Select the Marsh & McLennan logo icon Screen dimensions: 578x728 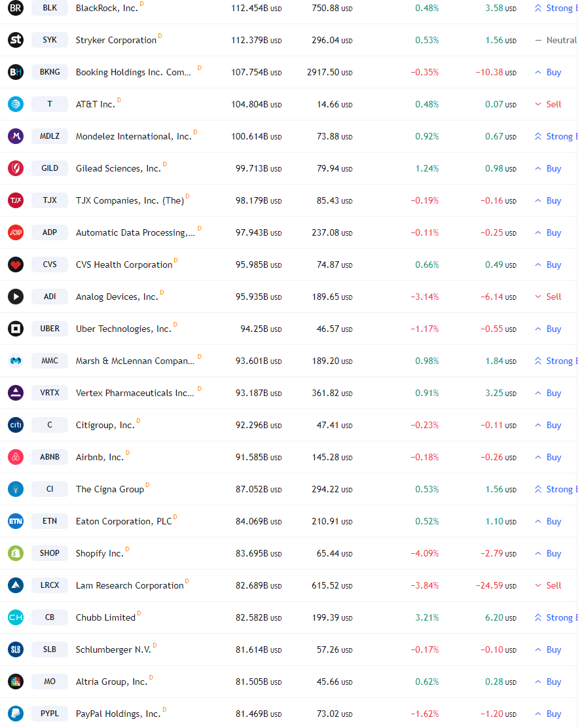pyautogui.click(x=16, y=361)
